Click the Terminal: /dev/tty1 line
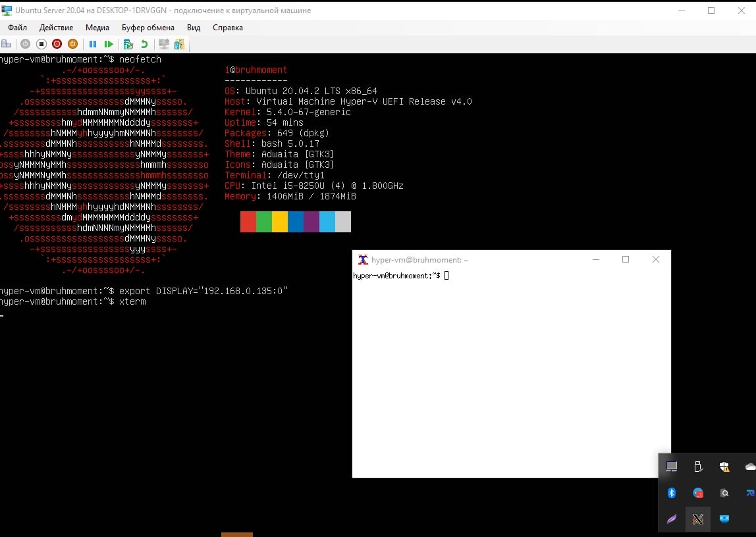 pos(275,175)
